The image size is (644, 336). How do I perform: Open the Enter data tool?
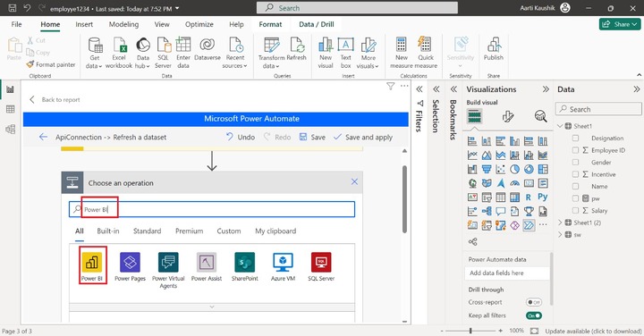(183, 54)
